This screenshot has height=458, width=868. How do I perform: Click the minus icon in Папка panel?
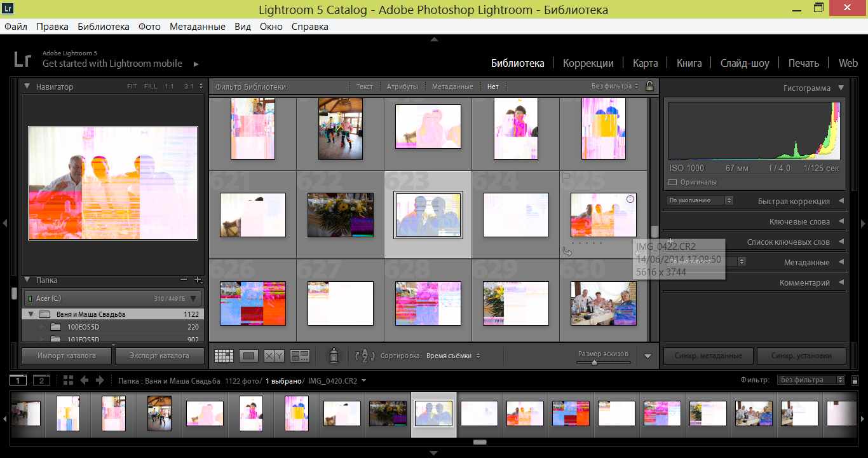[184, 280]
